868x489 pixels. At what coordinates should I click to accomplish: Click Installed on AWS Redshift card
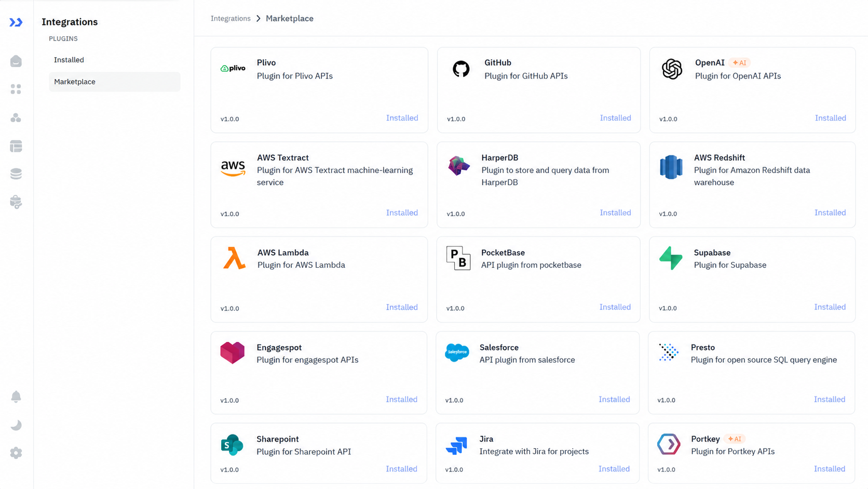click(830, 213)
